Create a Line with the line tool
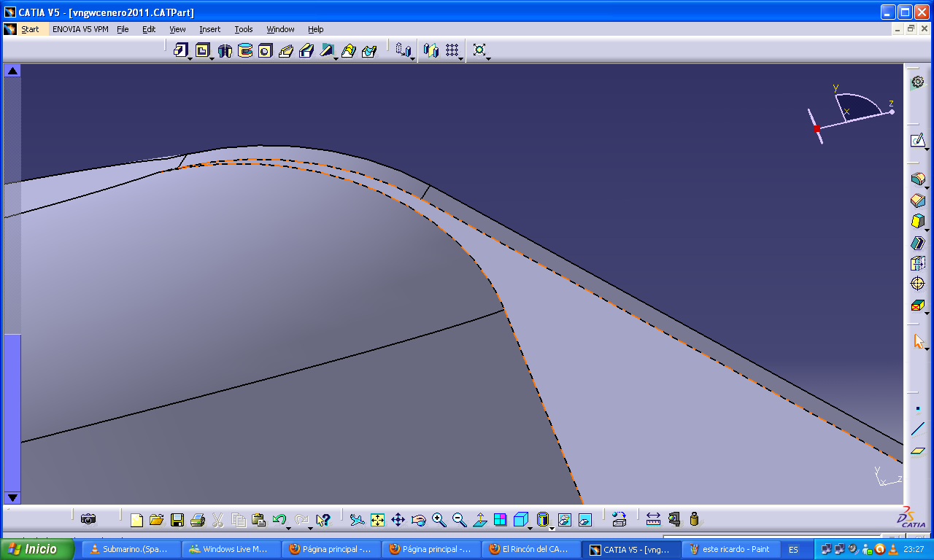Viewport: 934px width, 560px height. 918,429
